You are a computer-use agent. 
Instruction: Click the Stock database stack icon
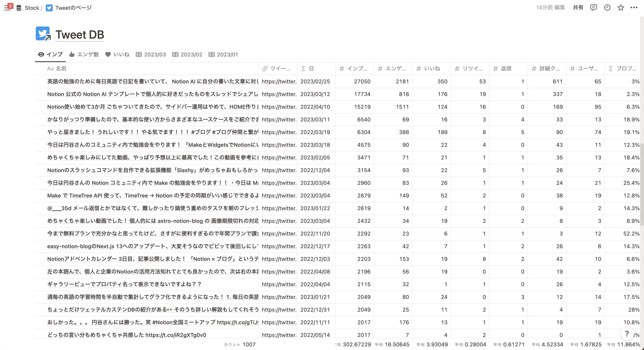(19, 8)
